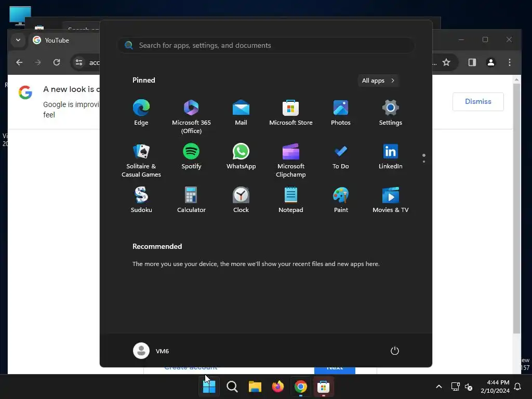Launch Firefox from taskbar

(x=278, y=387)
